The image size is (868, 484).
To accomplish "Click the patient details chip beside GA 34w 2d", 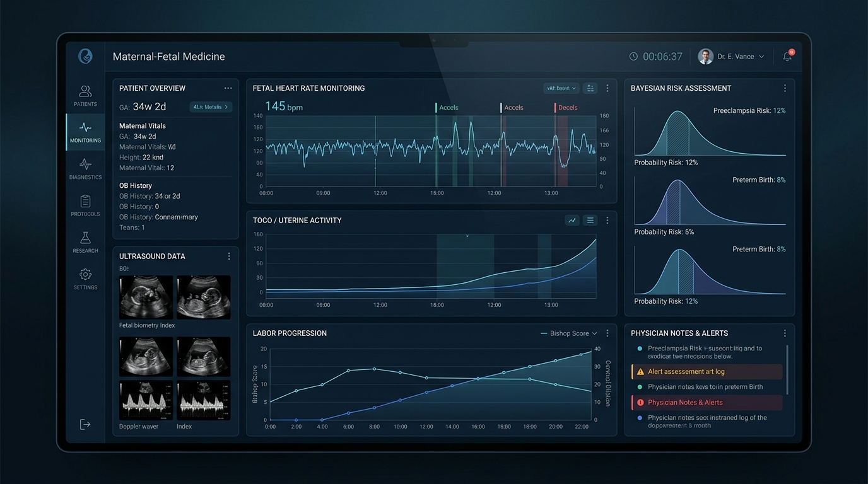I will 211,107.
